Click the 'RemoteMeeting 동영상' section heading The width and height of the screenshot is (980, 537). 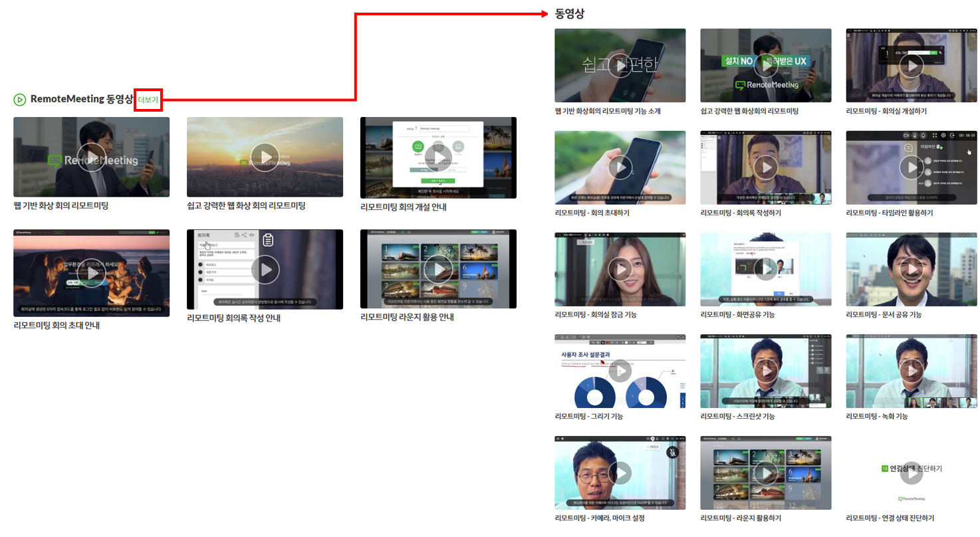82,99
